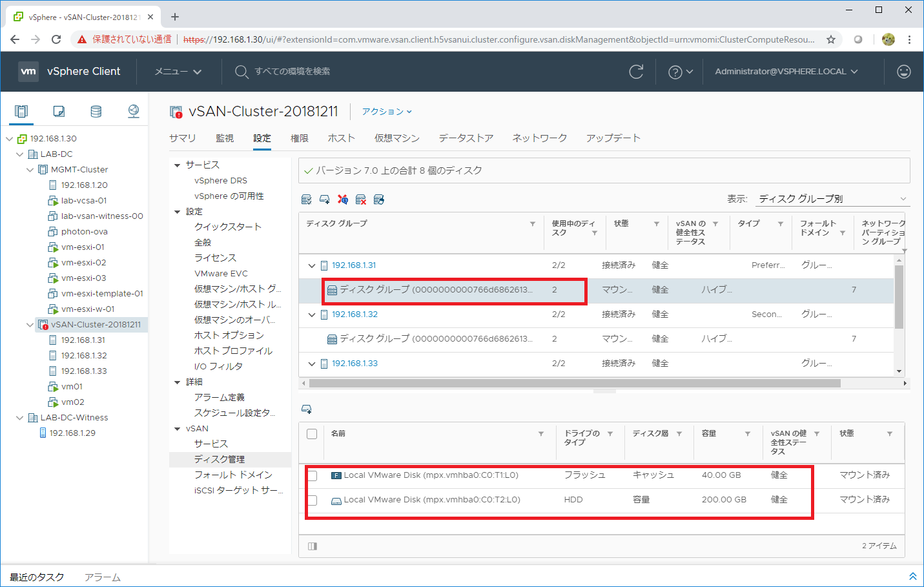Click the search magnifier icon

tap(241, 72)
